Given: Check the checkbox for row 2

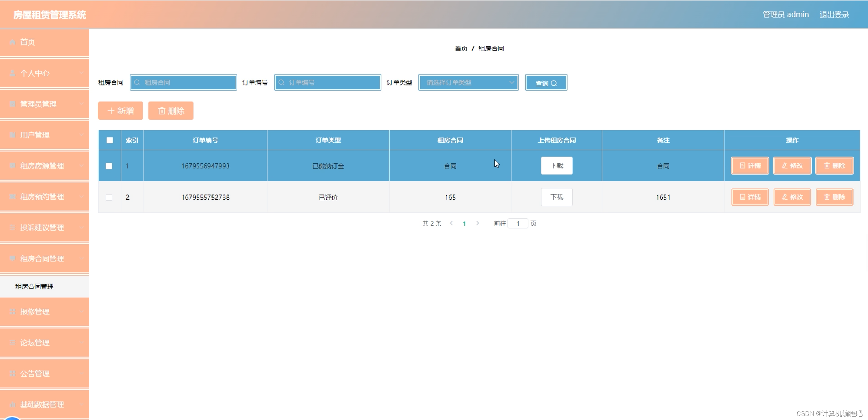Looking at the screenshot, I should click(x=109, y=197).
